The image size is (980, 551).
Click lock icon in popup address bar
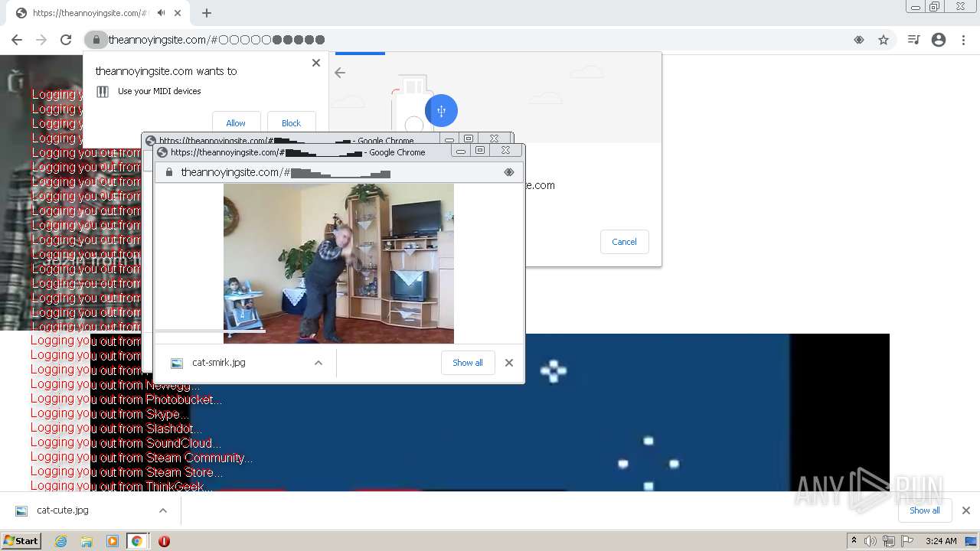click(x=169, y=172)
